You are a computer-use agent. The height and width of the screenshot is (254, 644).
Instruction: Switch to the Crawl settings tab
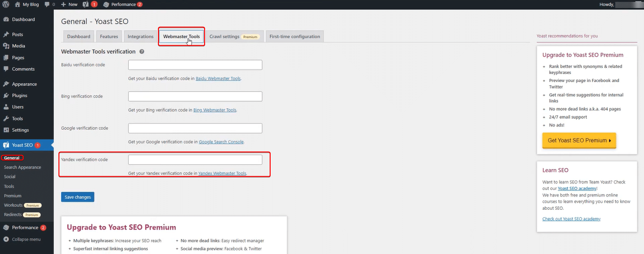pyautogui.click(x=234, y=37)
